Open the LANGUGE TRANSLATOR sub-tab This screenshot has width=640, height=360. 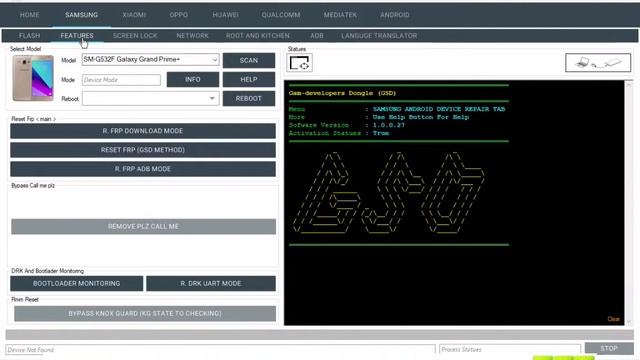click(x=379, y=36)
